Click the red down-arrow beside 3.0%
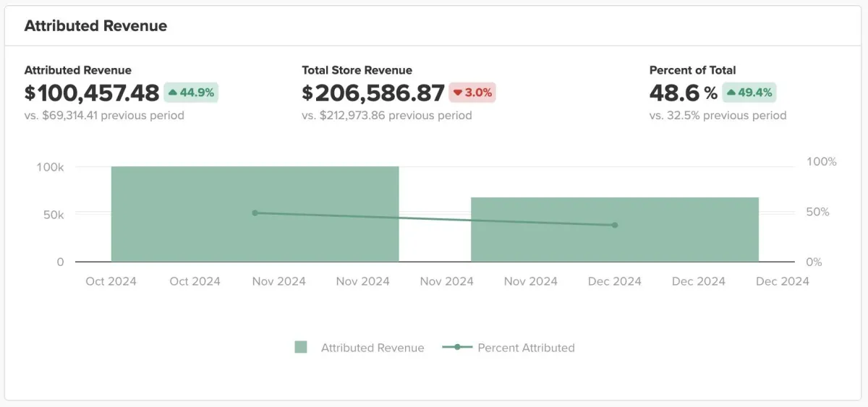 [x=458, y=93]
